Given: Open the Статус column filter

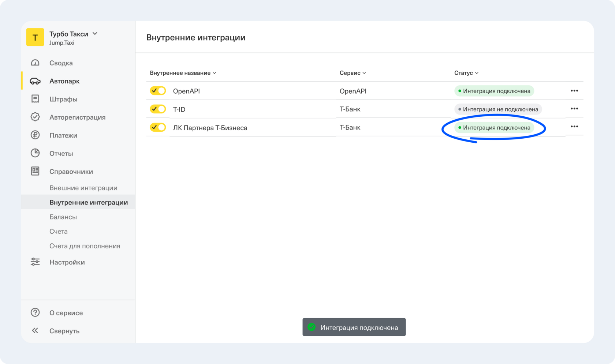Looking at the screenshot, I should [x=466, y=73].
